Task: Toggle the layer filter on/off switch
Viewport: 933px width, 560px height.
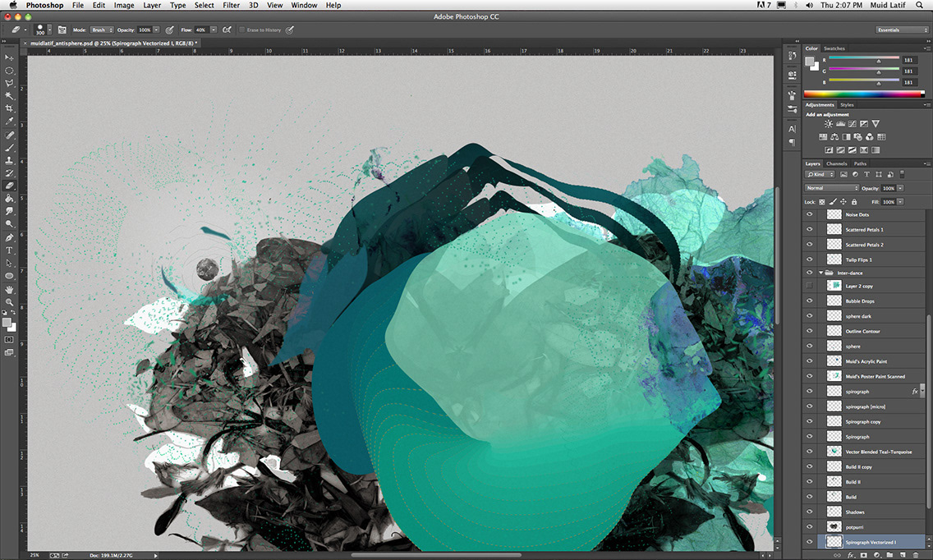Action: tap(902, 174)
